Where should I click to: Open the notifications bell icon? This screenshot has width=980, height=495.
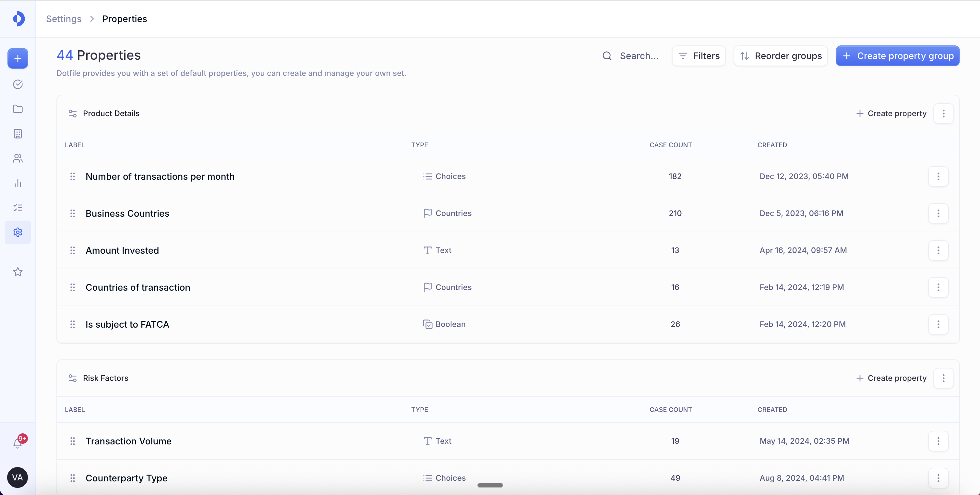[x=18, y=443]
